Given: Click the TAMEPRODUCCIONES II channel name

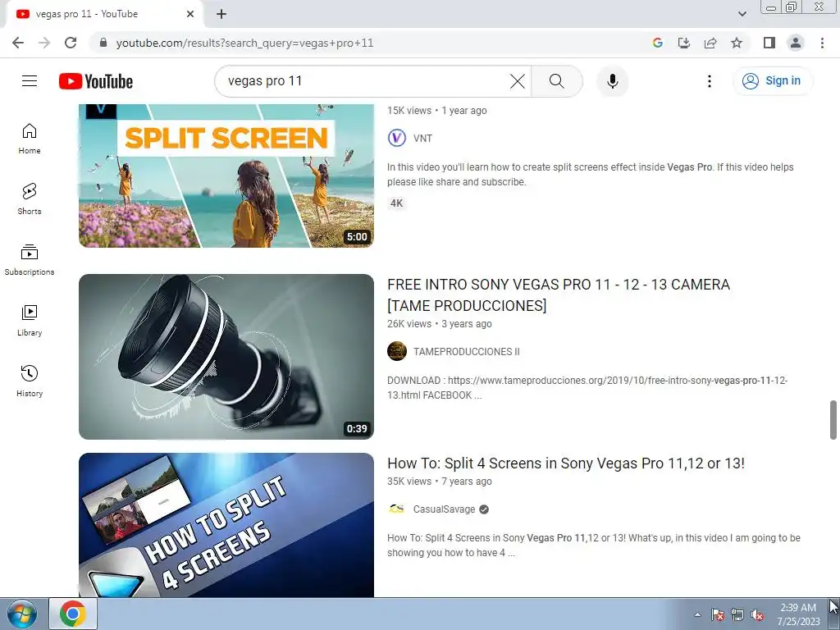Looking at the screenshot, I should tap(467, 351).
